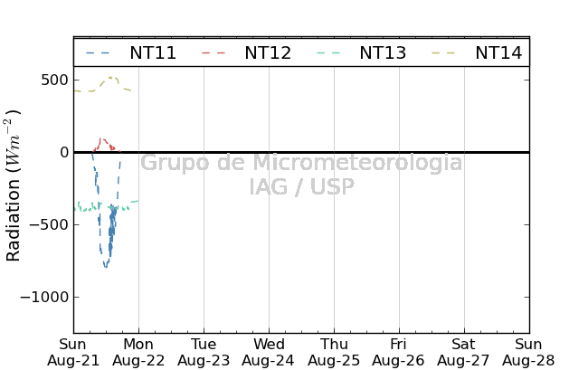Click the NT11 blue legend line sample

pyautogui.click(x=98, y=52)
